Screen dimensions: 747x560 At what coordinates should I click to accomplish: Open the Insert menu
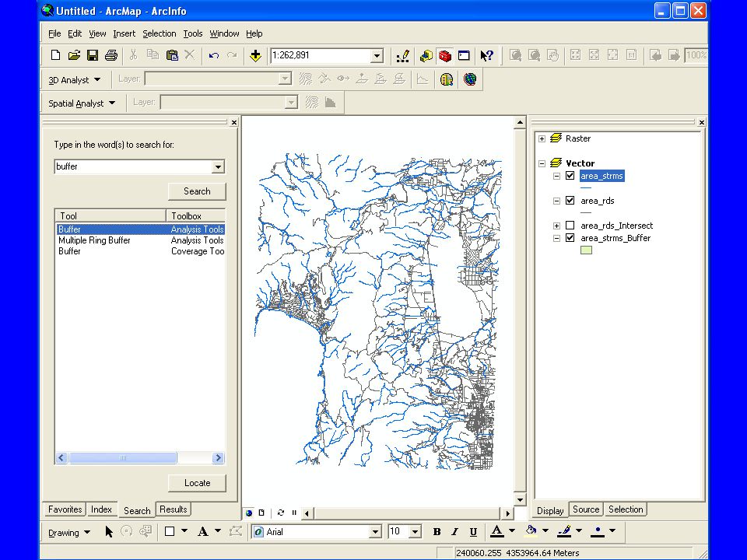click(x=124, y=33)
